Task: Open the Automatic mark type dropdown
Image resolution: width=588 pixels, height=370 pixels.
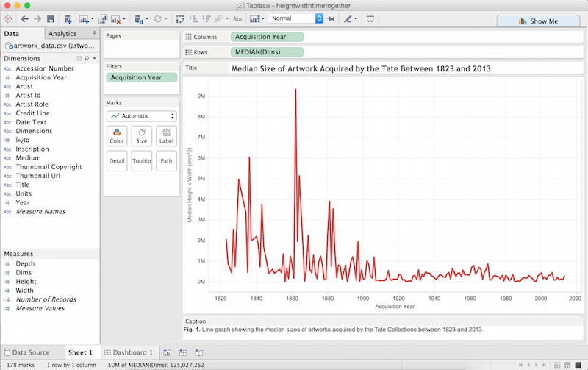Action: pos(142,116)
